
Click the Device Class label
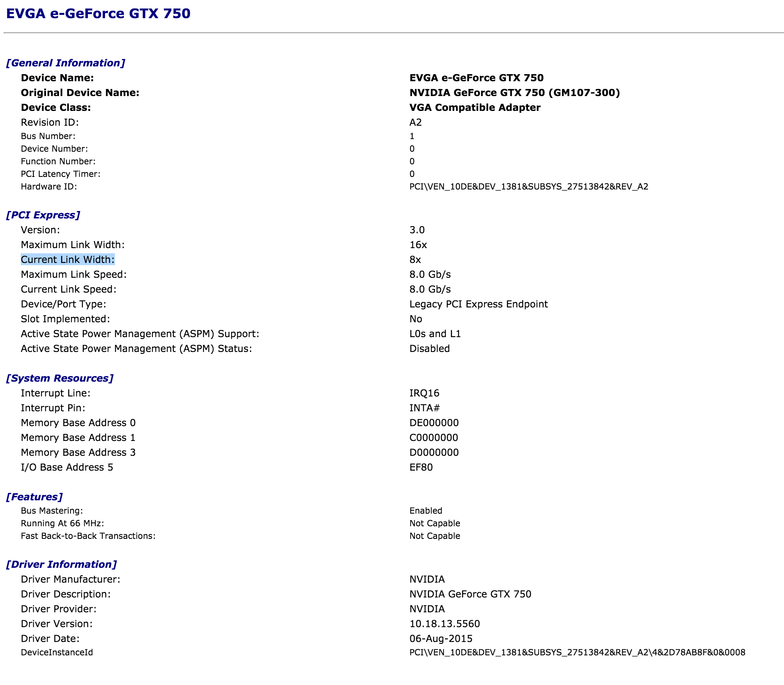pyautogui.click(x=56, y=108)
